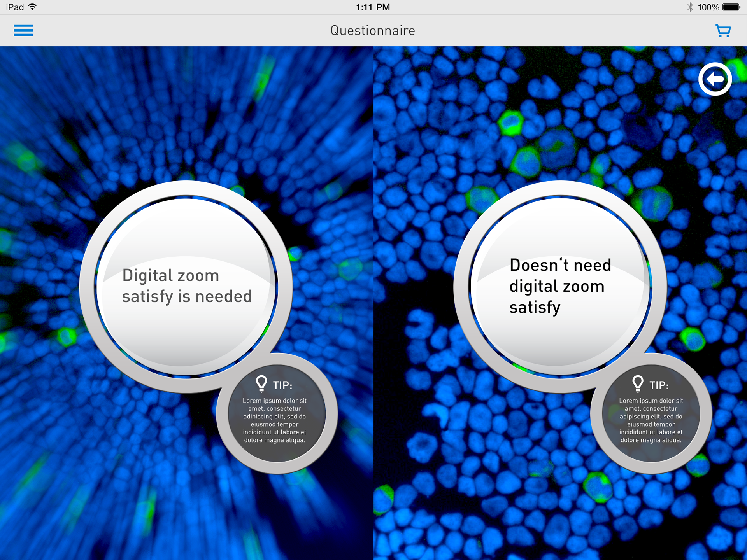Open the shopping cart
The height and width of the screenshot is (560, 747).
click(x=723, y=30)
